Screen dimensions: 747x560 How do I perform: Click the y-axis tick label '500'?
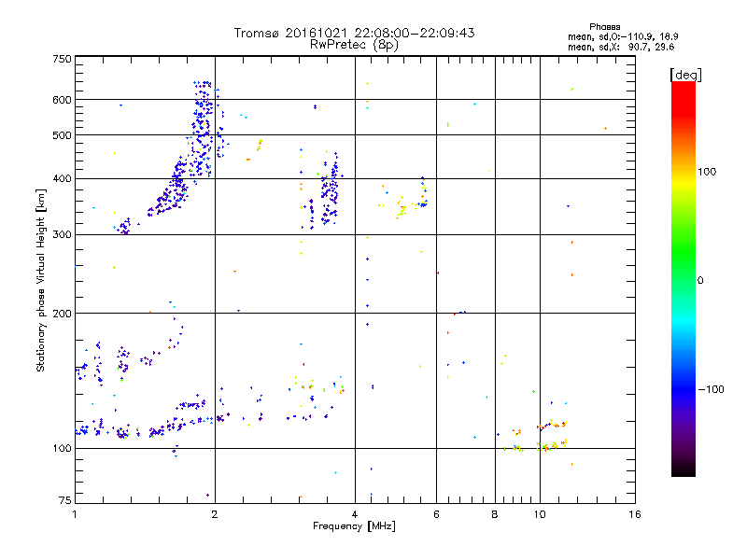tap(62, 135)
